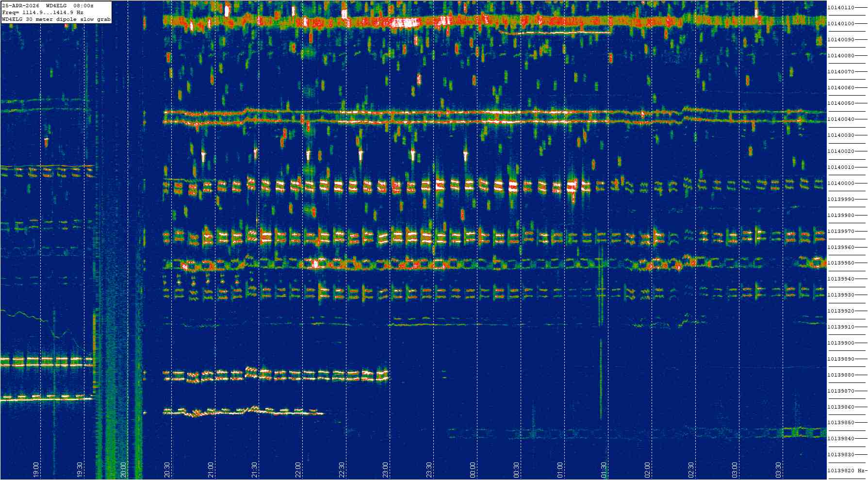Screen dimensions: 868x480
Task: Click the 02:30 time axis label
Action: 691,470
